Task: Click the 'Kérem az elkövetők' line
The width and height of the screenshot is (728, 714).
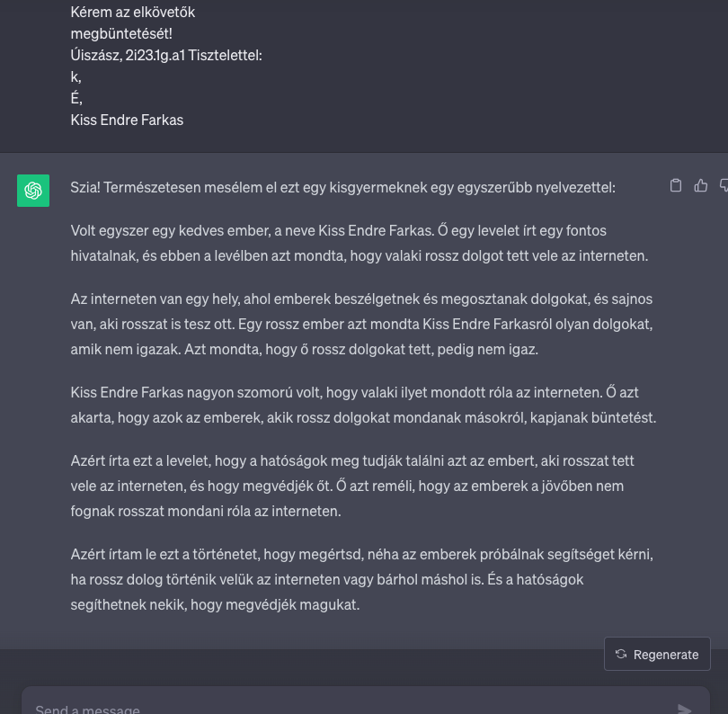Action: coord(132,12)
